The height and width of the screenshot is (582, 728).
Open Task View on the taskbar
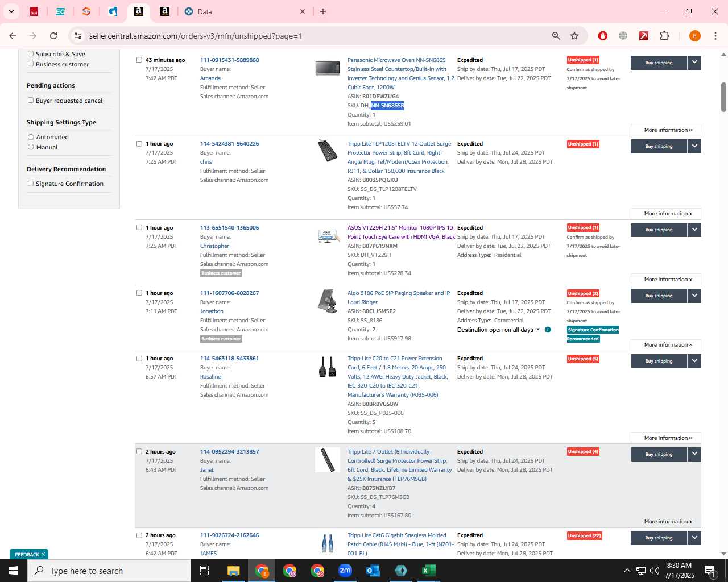pyautogui.click(x=205, y=571)
